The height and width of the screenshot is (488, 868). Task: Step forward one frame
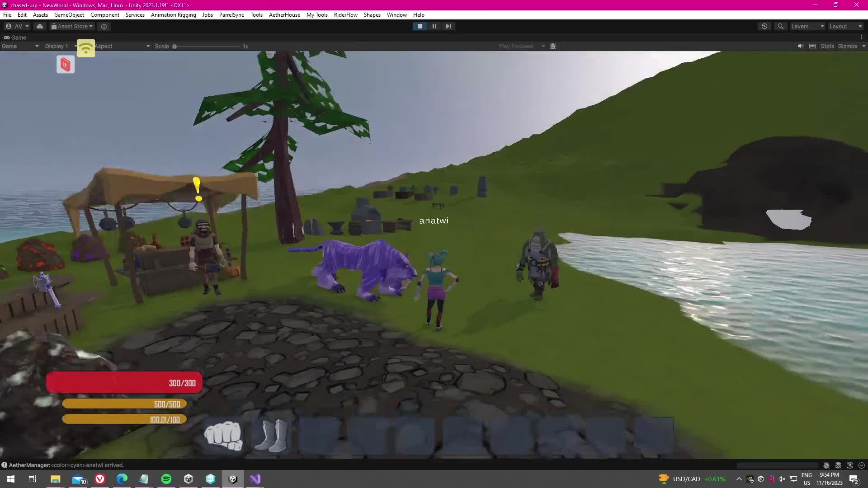coord(448,26)
